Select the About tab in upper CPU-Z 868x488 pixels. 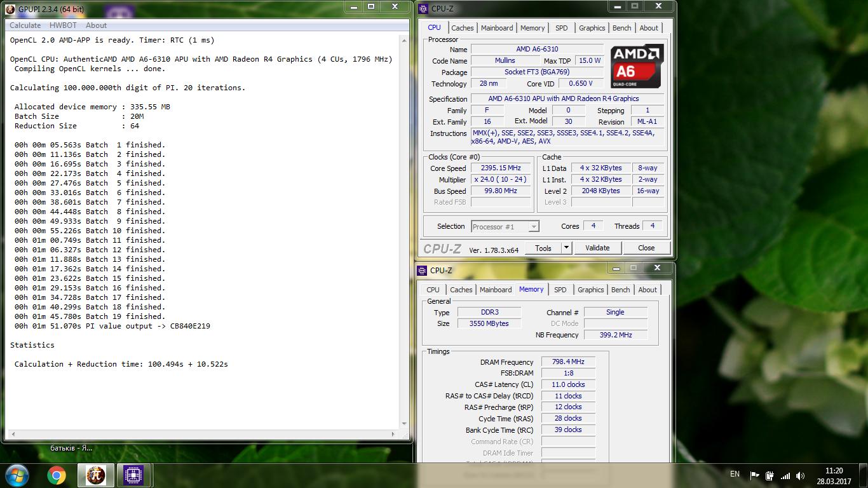649,28
